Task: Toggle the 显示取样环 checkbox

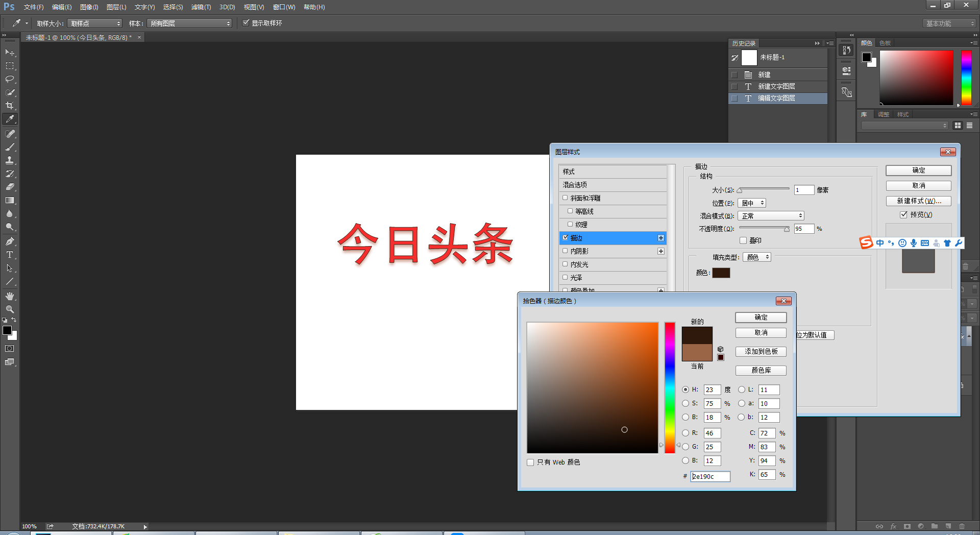Action: 246,23
